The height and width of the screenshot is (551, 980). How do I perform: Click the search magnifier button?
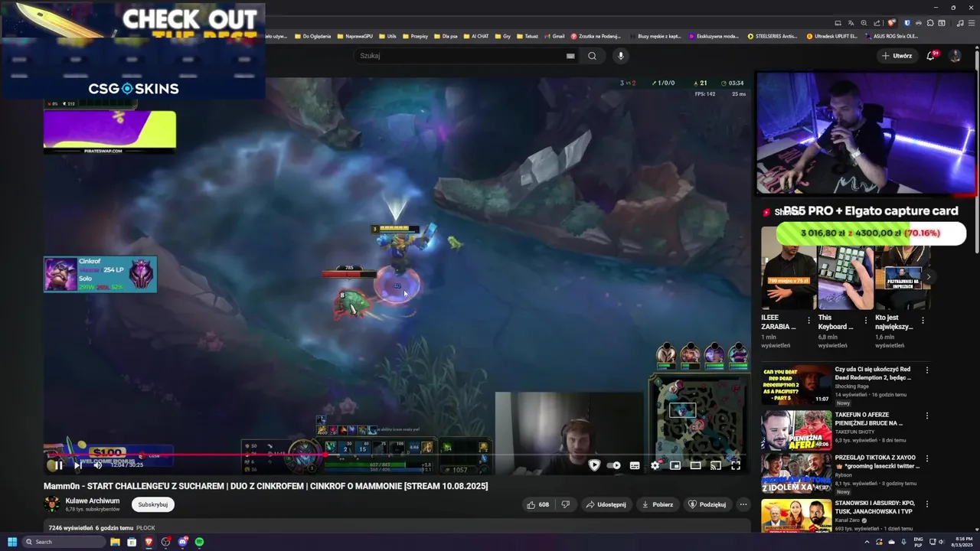point(592,56)
